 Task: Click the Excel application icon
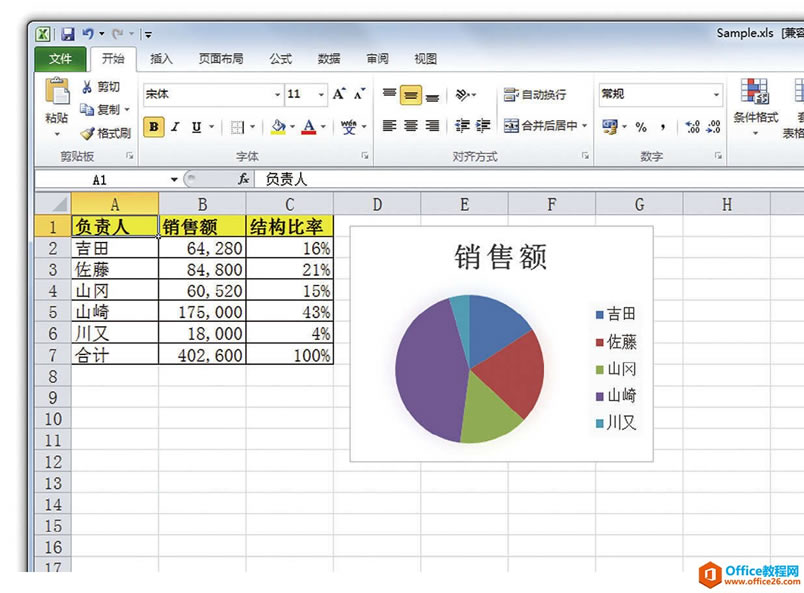tap(43, 34)
